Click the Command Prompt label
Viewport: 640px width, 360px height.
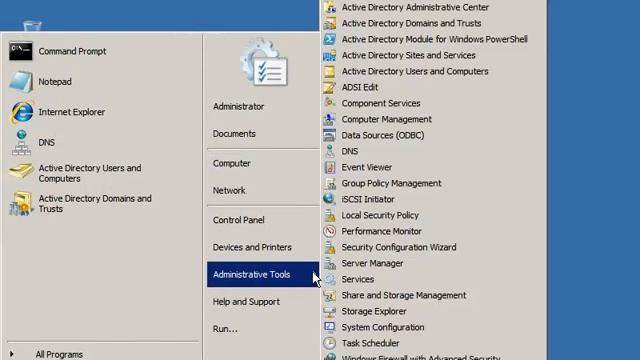(72, 51)
